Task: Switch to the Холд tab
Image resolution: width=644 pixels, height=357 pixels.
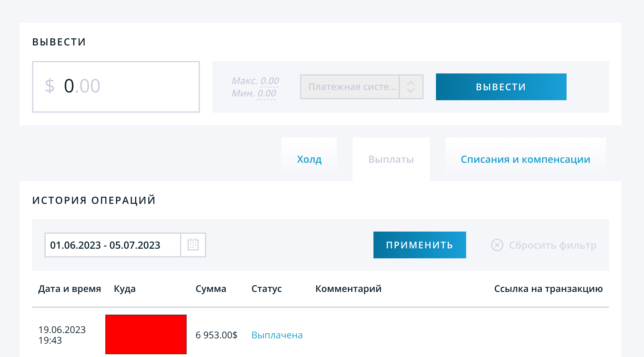Action: click(x=309, y=159)
